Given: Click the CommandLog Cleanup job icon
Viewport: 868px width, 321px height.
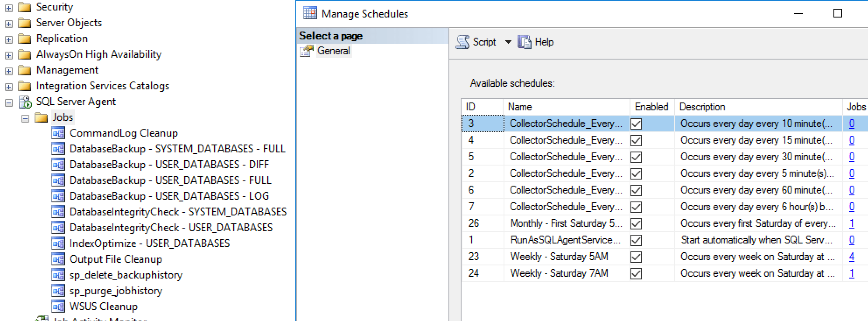Looking at the screenshot, I should coord(58,133).
